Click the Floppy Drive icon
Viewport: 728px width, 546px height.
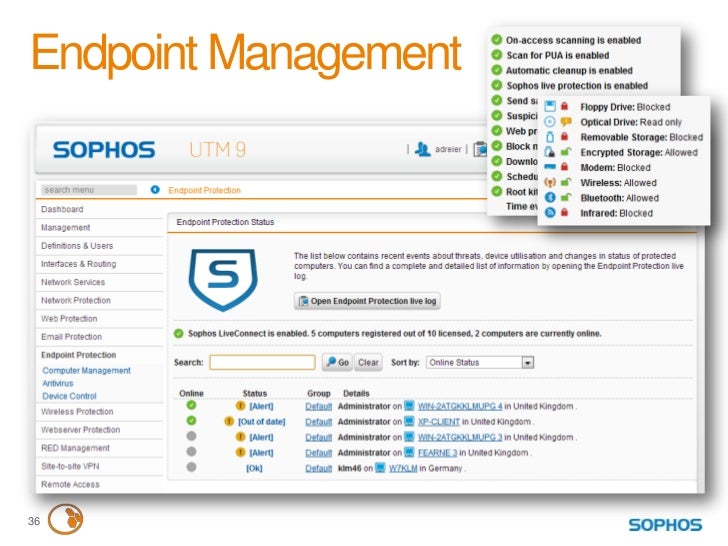[x=550, y=106]
